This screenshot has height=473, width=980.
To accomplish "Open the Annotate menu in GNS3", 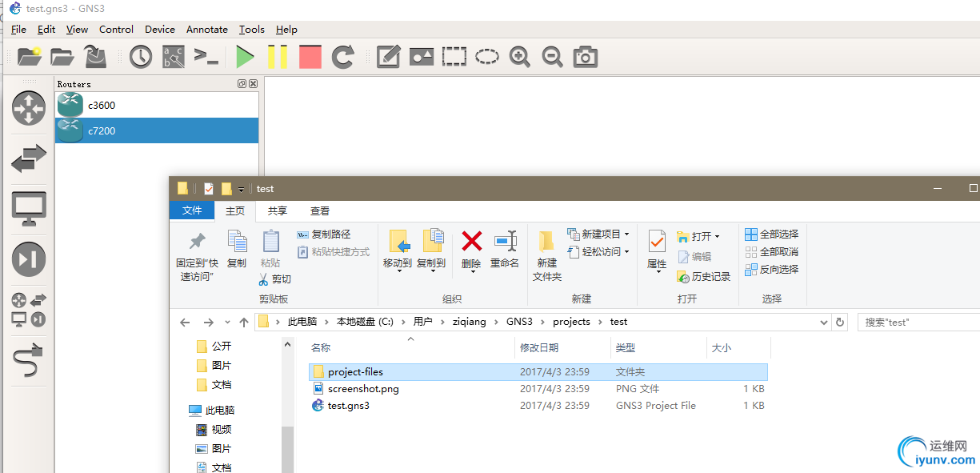I will (207, 29).
